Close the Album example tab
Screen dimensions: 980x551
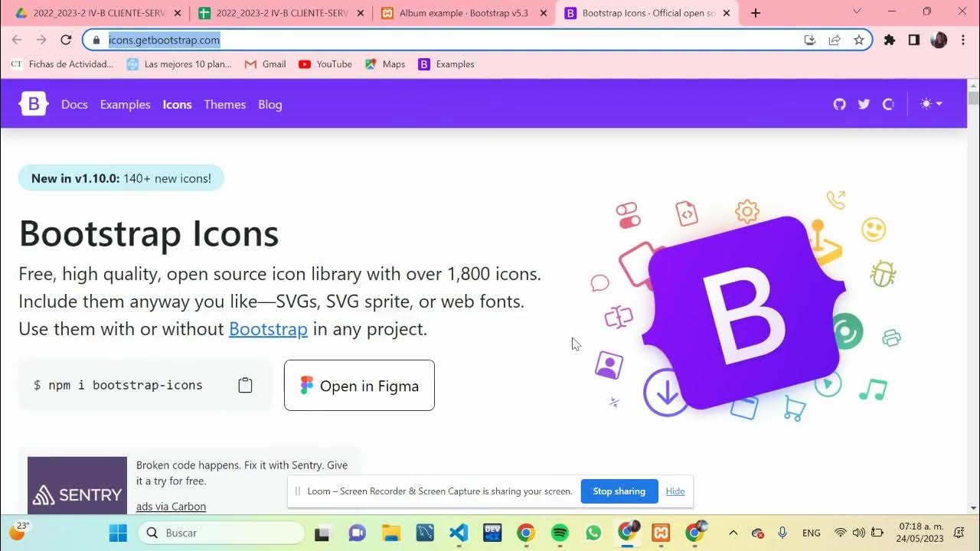pyautogui.click(x=544, y=13)
